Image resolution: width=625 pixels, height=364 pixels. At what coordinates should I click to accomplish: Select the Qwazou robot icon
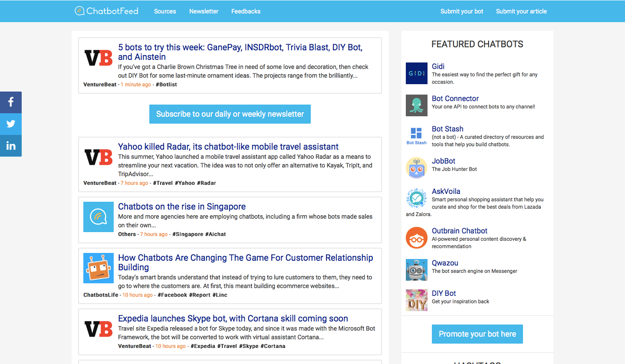click(x=416, y=269)
